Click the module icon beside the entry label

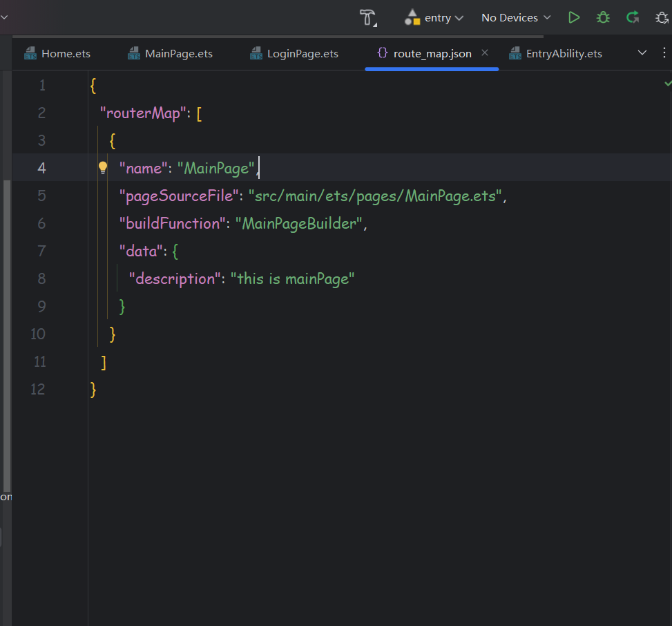(x=412, y=17)
